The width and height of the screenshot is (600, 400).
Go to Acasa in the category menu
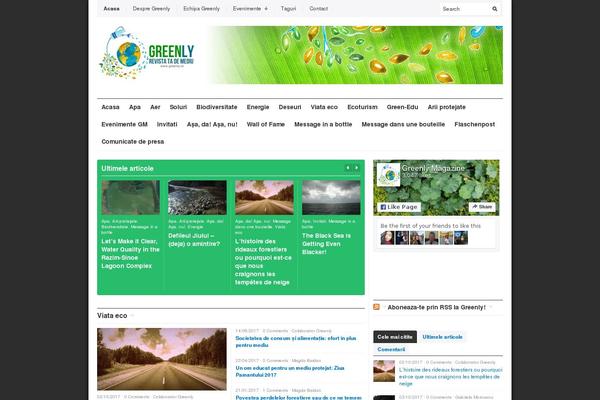(110, 107)
